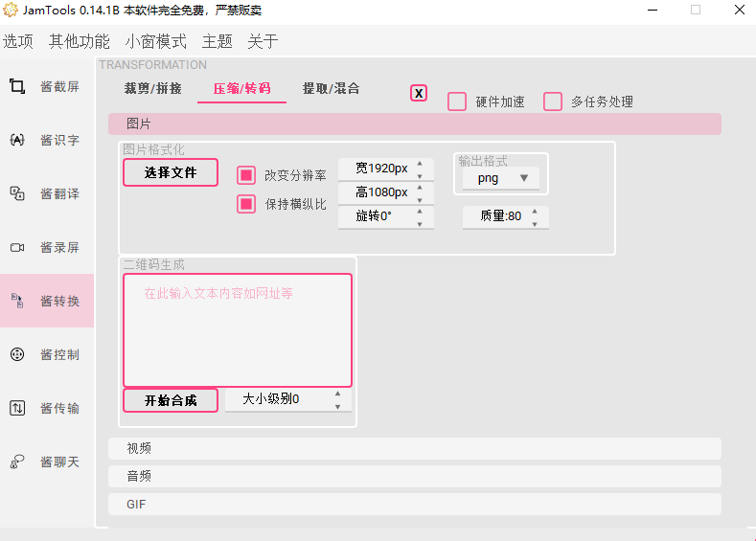The image size is (756, 541).
Task: Switch to the 提取/混合 tab
Action: coord(331,89)
